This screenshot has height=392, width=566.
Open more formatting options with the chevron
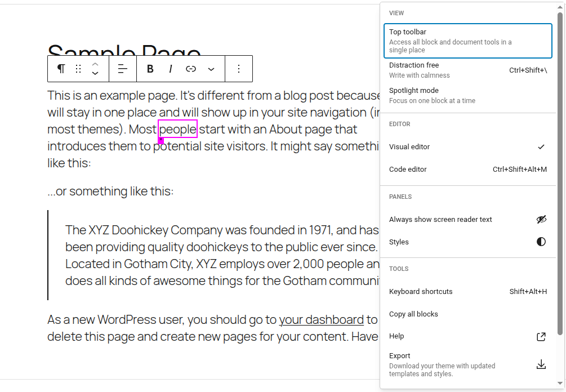pos(211,69)
